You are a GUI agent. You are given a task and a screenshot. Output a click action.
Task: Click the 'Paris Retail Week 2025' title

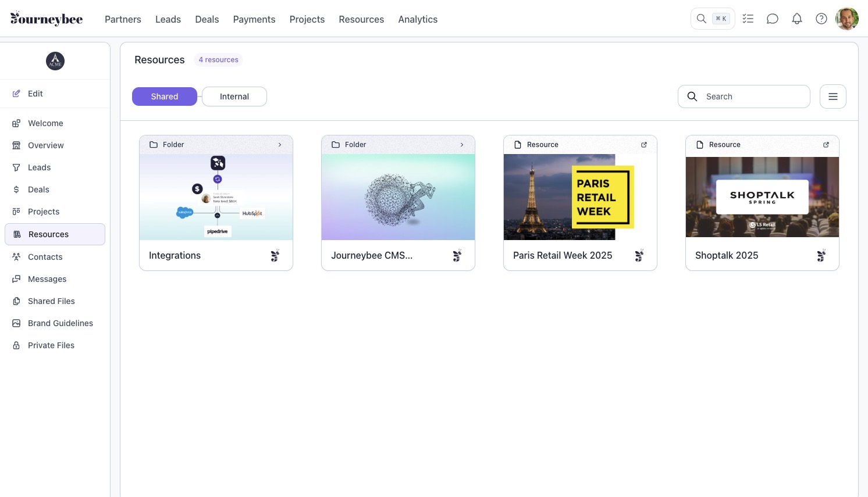[x=563, y=255]
